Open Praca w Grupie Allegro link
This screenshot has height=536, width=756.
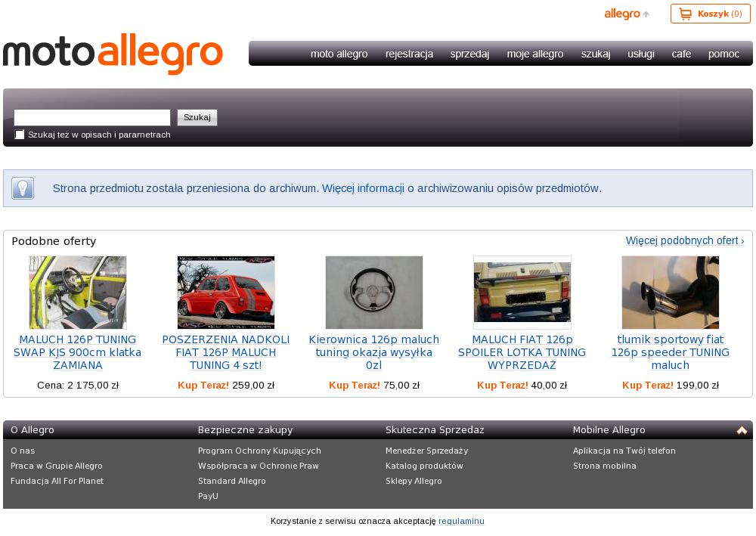[x=57, y=466]
